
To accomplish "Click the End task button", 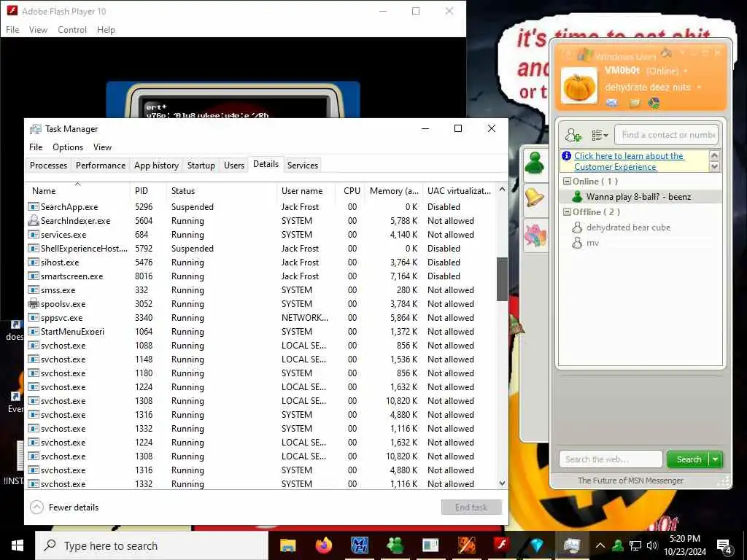I will (x=471, y=507).
